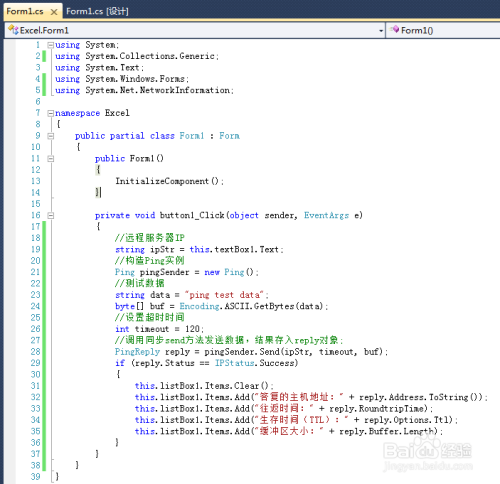
Task: Collapse the button1_Click method block
Action: coord(50,216)
